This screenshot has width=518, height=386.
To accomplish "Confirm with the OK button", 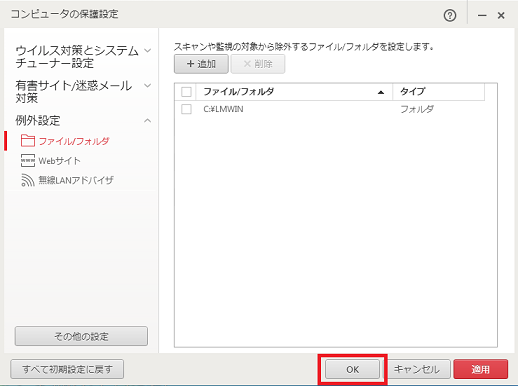I will click(352, 369).
